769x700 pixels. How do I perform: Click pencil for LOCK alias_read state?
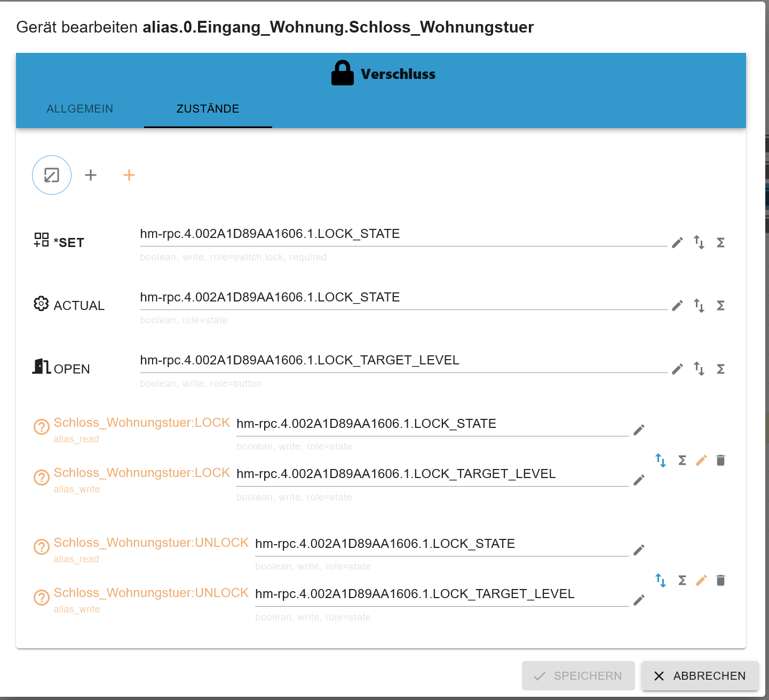pos(639,430)
